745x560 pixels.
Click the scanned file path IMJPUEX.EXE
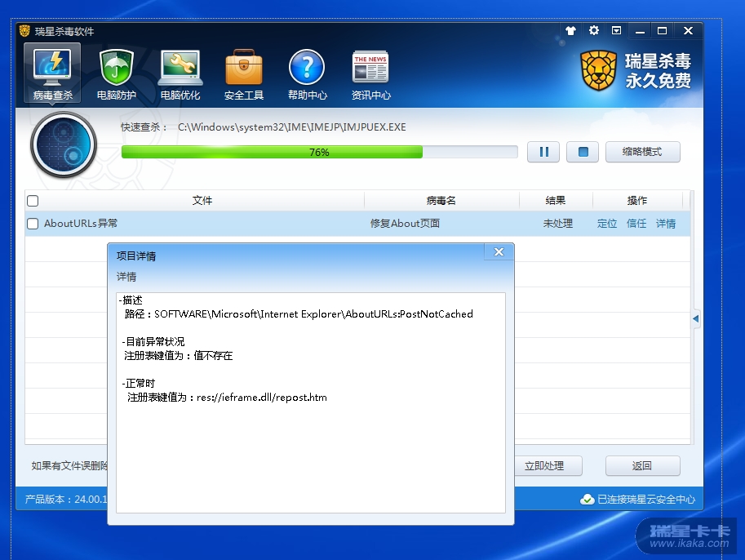coord(292,127)
